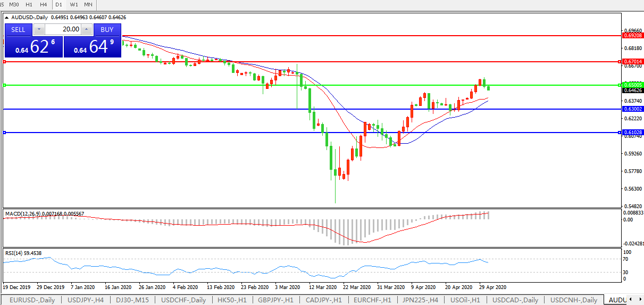
Task: Click the SELL button
Action: [18, 29]
